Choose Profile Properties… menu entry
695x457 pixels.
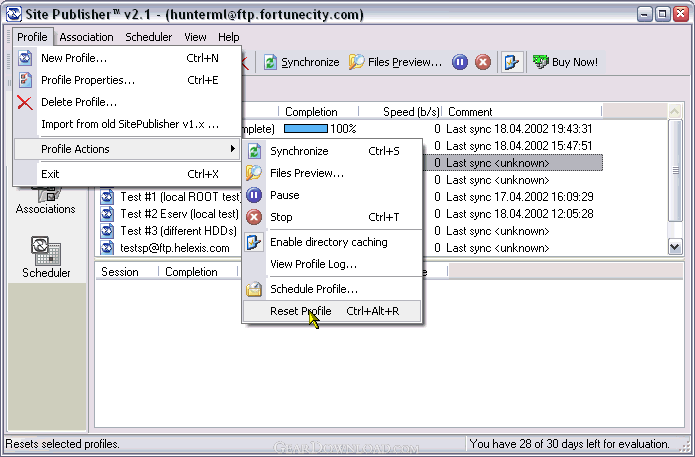pos(128,80)
